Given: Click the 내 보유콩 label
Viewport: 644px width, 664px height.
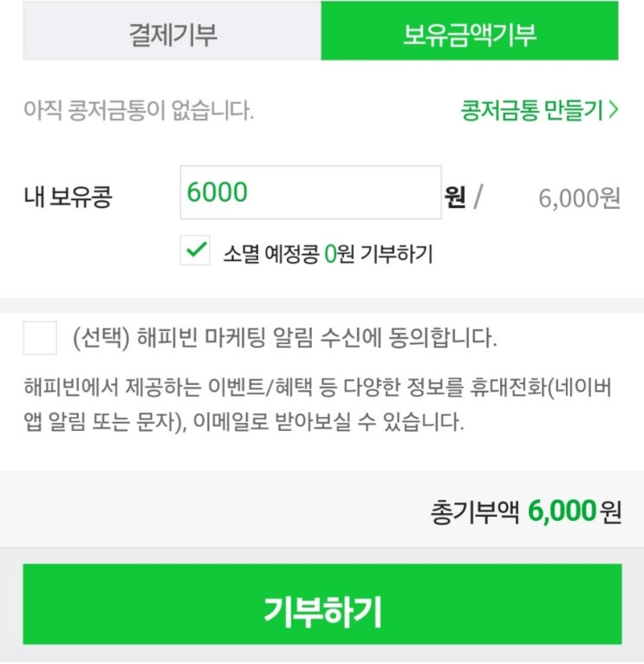Looking at the screenshot, I should point(68,198).
